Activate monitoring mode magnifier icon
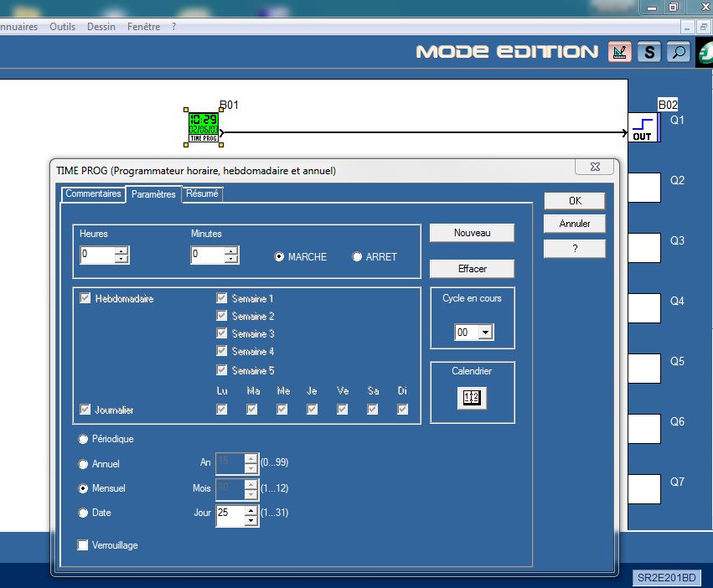Screen dimensions: 713x588 coord(679,52)
